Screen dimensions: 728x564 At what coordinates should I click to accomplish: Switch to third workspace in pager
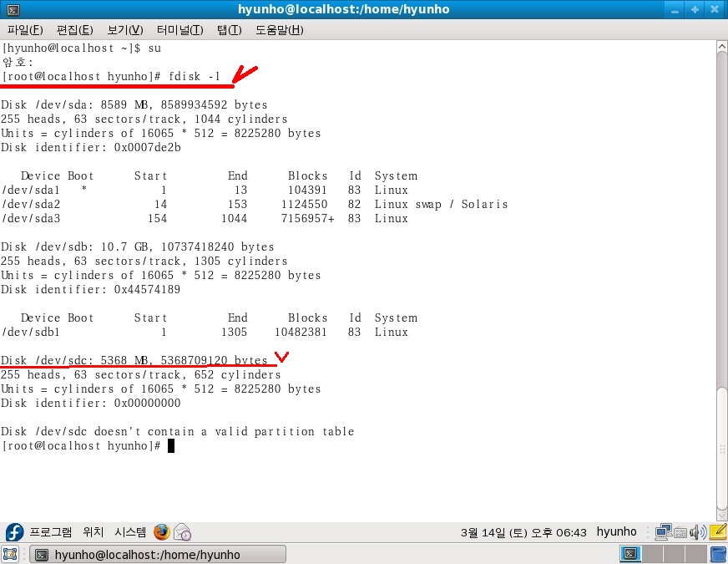tap(674, 554)
